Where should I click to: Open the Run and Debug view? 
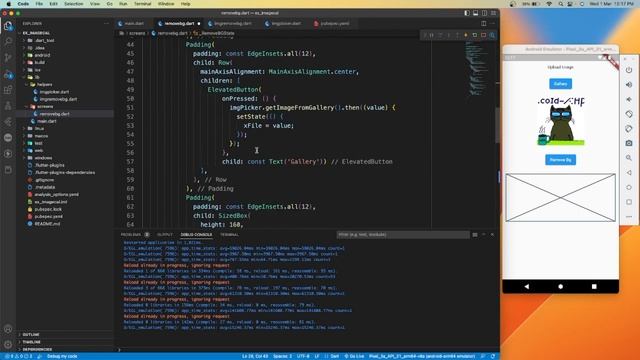(8, 74)
